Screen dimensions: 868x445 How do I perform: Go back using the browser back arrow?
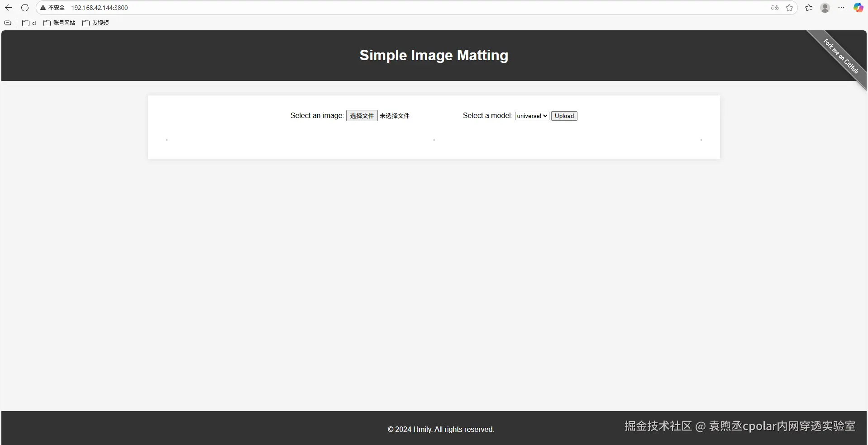point(8,8)
